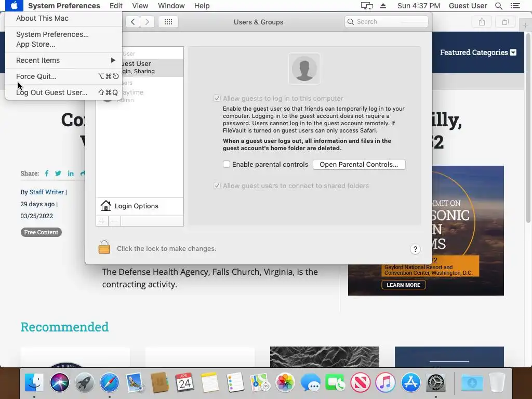This screenshot has height=399, width=532.
Task: Open the help question mark button
Action: tap(415, 249)
